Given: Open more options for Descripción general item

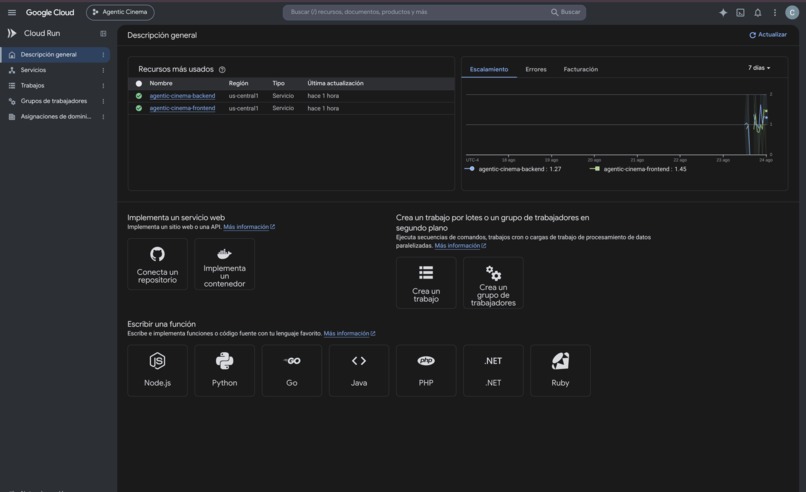Looking at the screenshot, I should pos(103,54).
